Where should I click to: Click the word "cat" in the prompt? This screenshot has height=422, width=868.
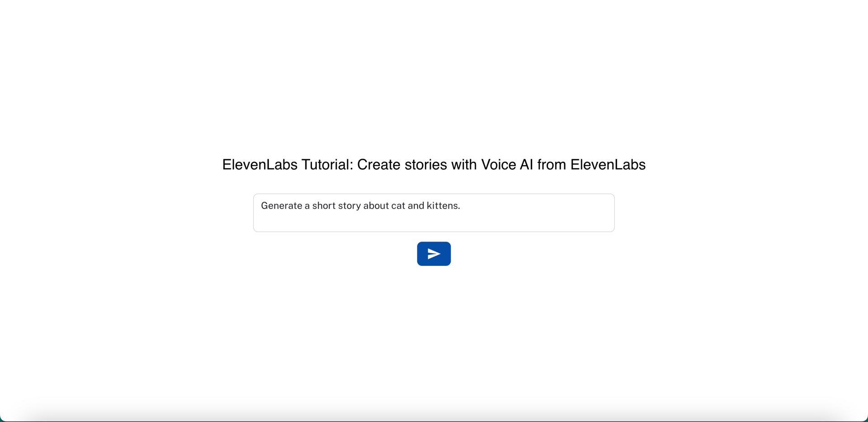click(398, 206)
